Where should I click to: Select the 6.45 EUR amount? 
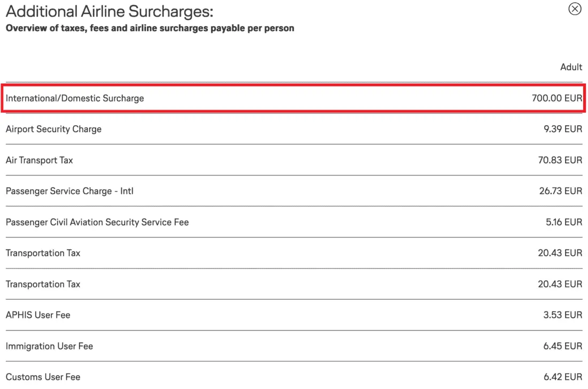(563, 346)
